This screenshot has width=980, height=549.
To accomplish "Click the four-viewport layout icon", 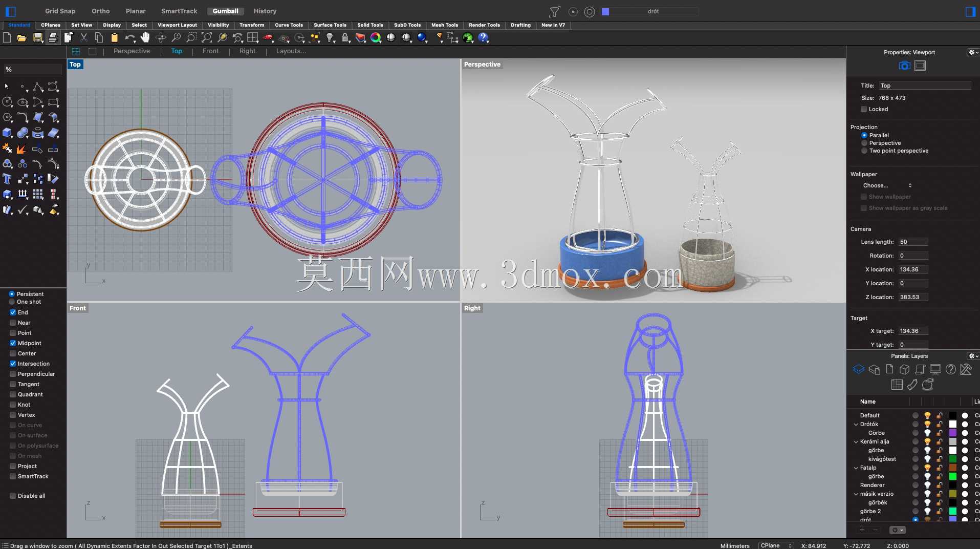I will [x=253, y=37].
